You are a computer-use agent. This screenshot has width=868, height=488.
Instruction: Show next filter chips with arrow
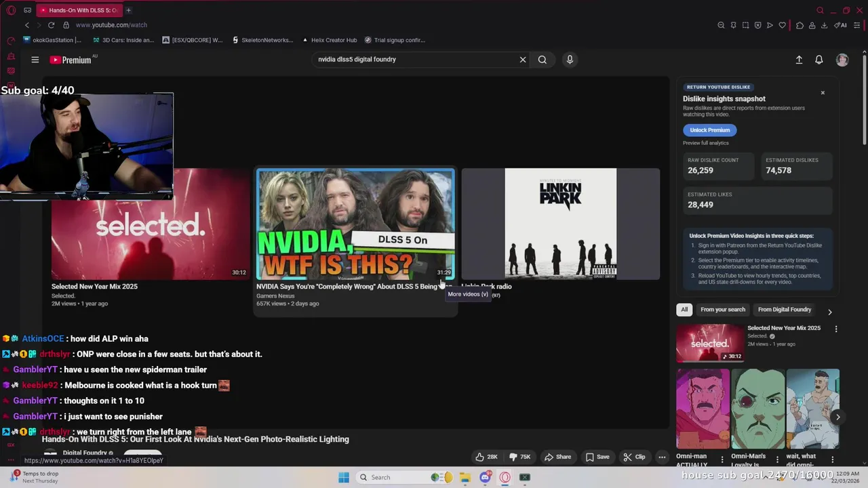(829, 312)
